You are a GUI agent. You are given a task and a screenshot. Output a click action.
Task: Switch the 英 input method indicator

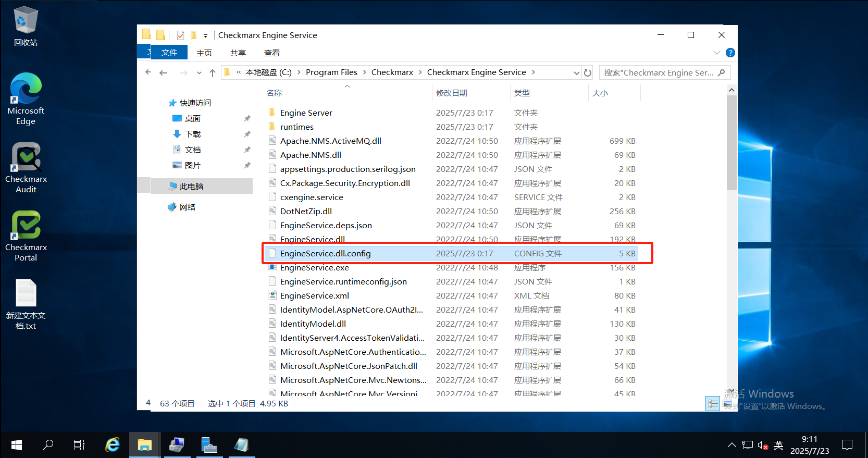pyautogui.click(x=778, y=445)
